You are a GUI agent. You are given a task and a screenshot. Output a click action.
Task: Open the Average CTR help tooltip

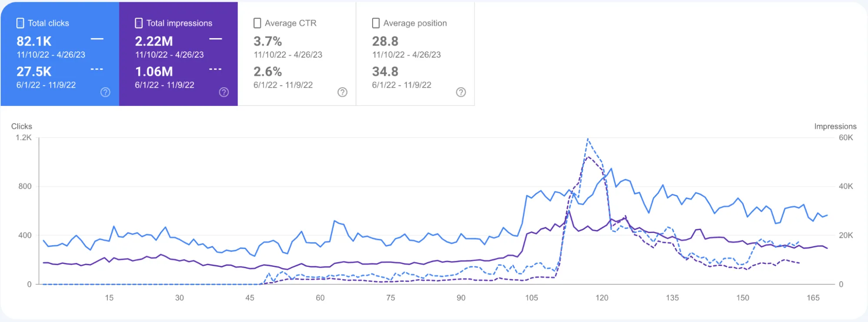point(342,92)
